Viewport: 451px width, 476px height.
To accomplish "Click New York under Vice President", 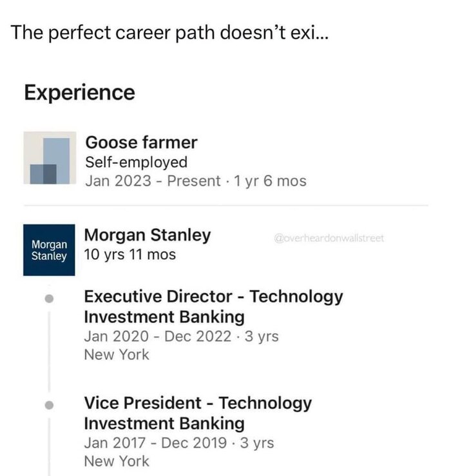I will 117,461.
